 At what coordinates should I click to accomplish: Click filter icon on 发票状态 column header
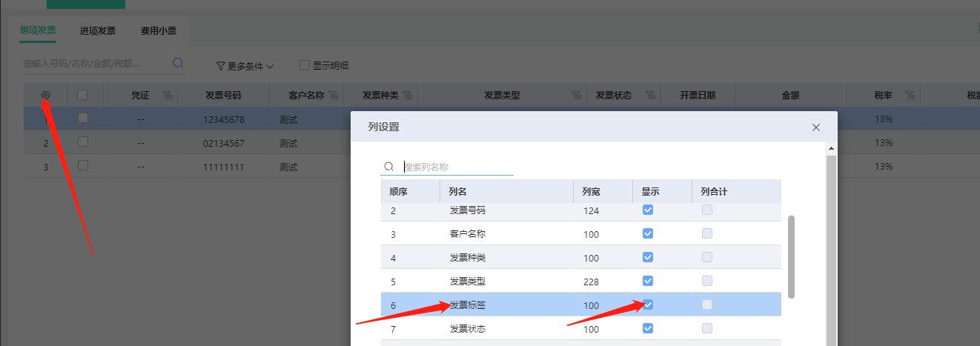click(650, 96)
